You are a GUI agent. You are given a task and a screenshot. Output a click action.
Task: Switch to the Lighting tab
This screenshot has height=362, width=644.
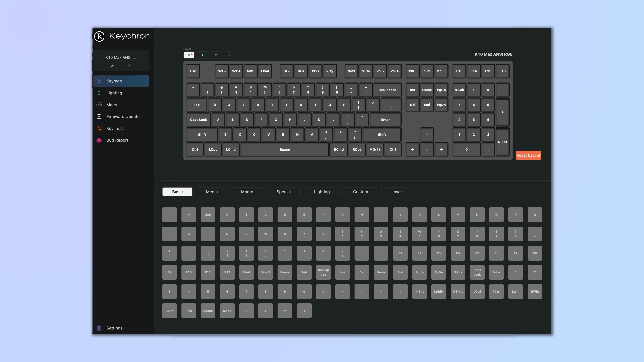[x=321, y=191]
